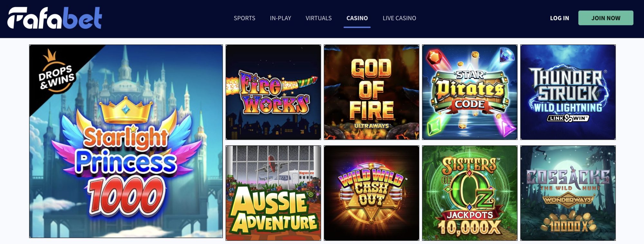
Task: Switch to Live Casino
Action: point(399,18)
